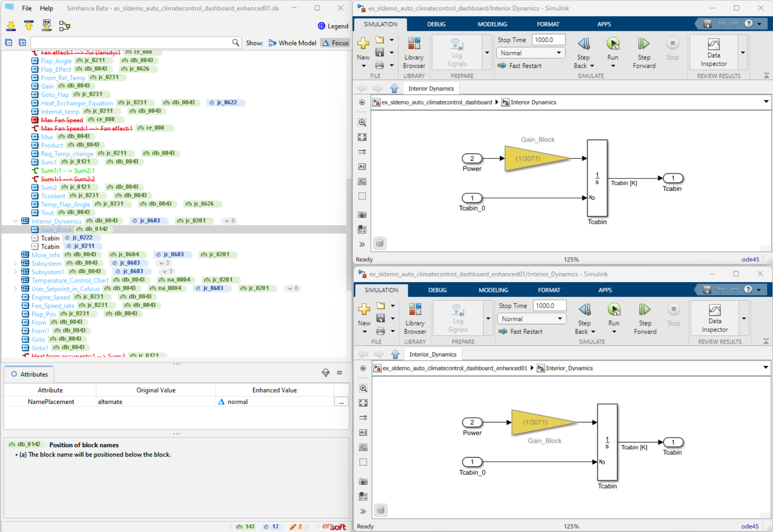Select the Gain_Block tree row

[173, 229]
